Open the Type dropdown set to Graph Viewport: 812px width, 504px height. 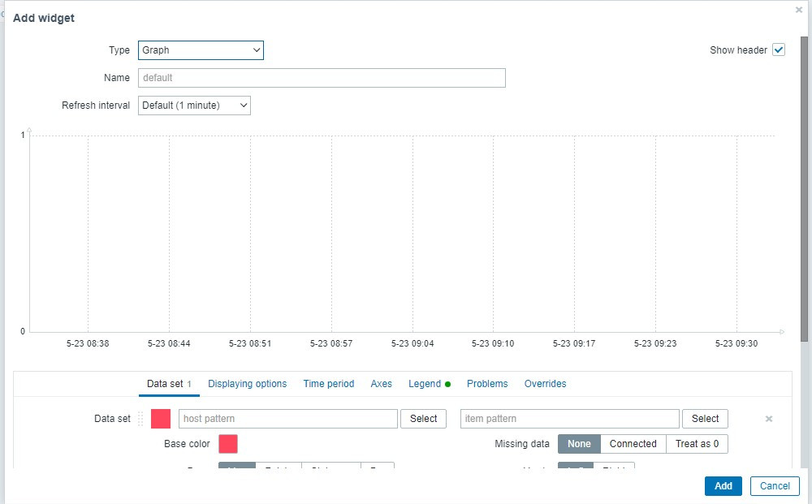coord(201,50)
